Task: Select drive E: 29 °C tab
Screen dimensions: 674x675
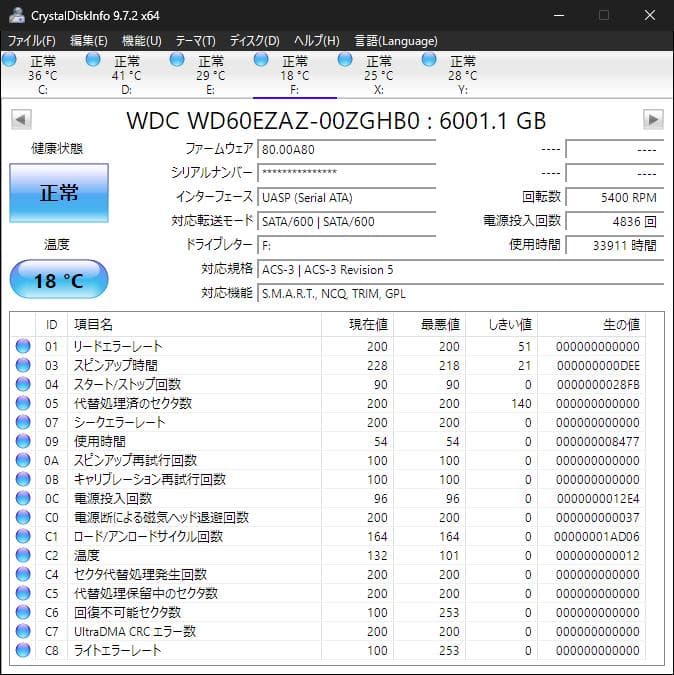Action: pos(210,75)
